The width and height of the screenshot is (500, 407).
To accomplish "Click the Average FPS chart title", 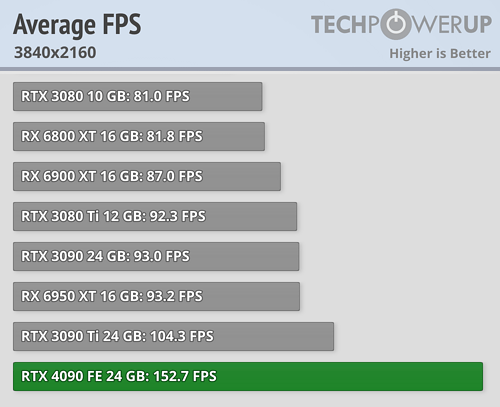I will click(77, 25).
